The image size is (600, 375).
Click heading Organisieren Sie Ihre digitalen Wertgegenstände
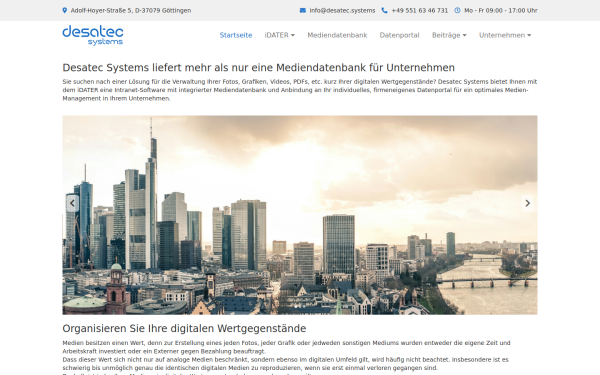(x=184, y=328)
